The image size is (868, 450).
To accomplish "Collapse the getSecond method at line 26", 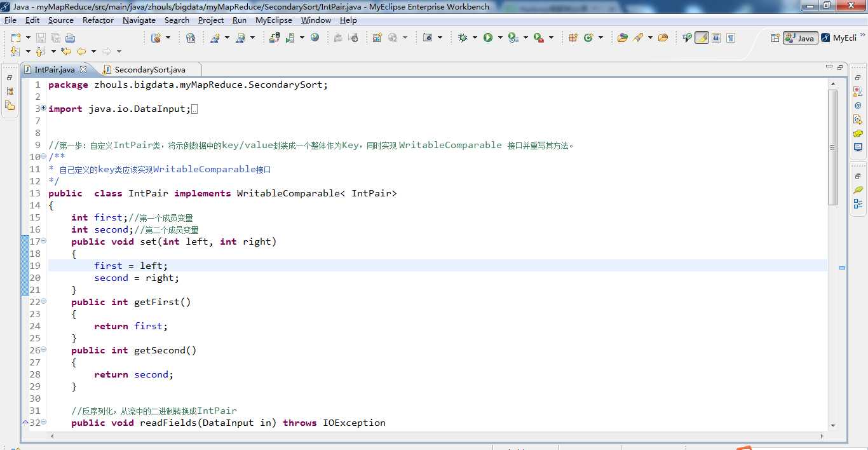I will [x=43, y=350].
